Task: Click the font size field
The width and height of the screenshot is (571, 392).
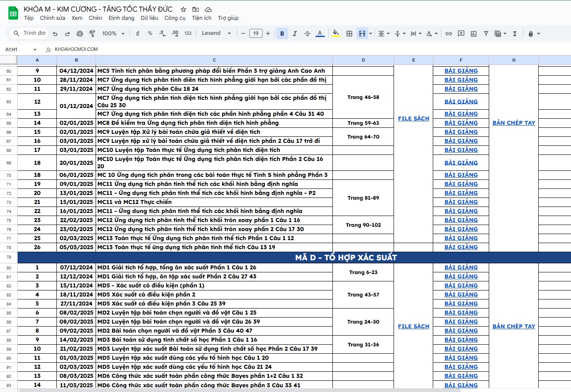Action: (256, 34)
